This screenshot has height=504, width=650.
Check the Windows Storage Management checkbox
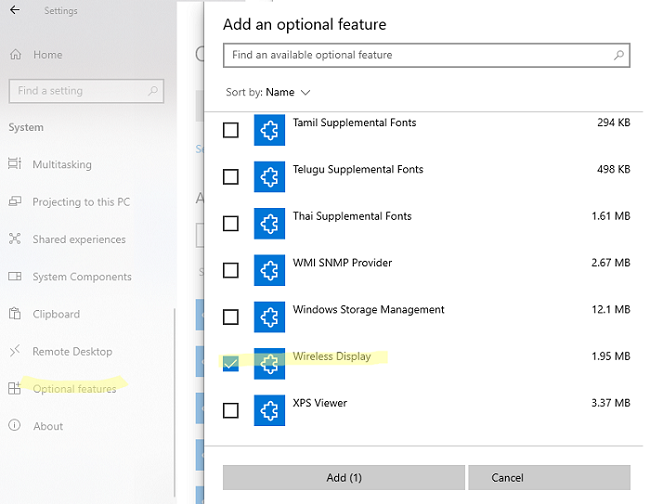pos(230,317)
